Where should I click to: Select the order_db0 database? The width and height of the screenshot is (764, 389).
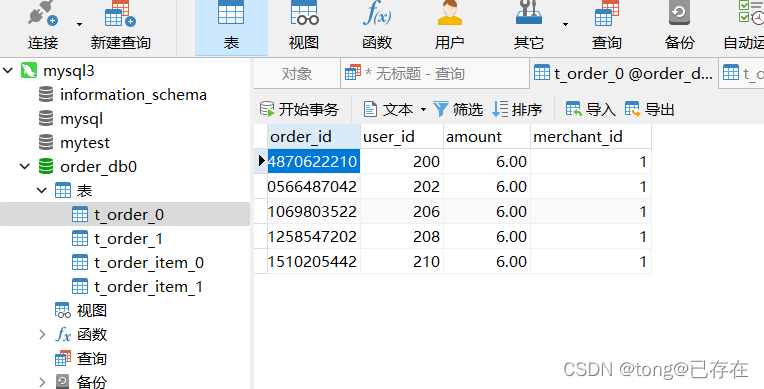[98, 167]
